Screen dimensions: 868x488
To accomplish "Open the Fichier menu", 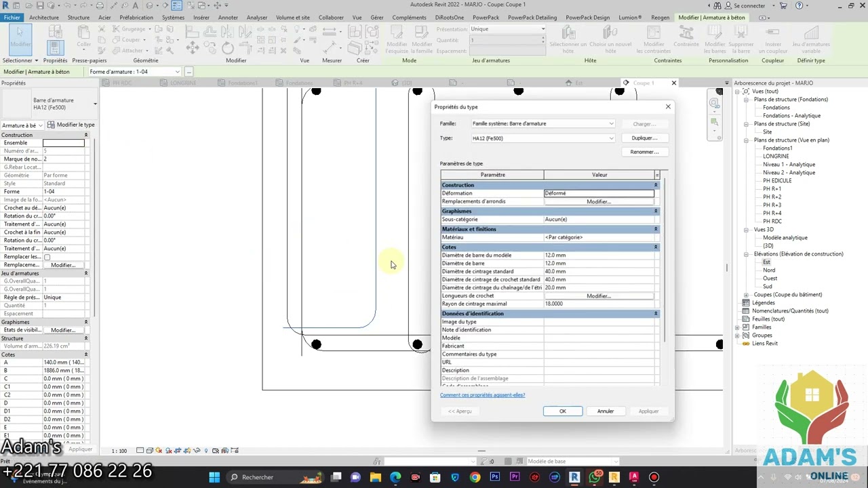I will [12, 18].
